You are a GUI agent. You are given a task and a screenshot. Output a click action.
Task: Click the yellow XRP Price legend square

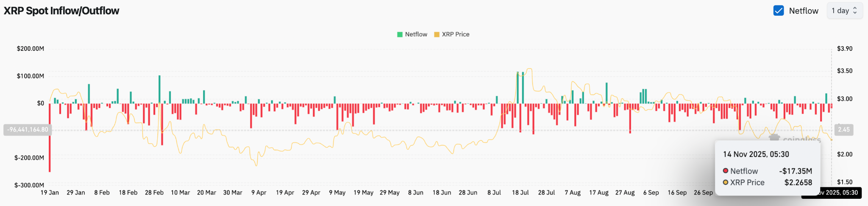tap(437, 34)
